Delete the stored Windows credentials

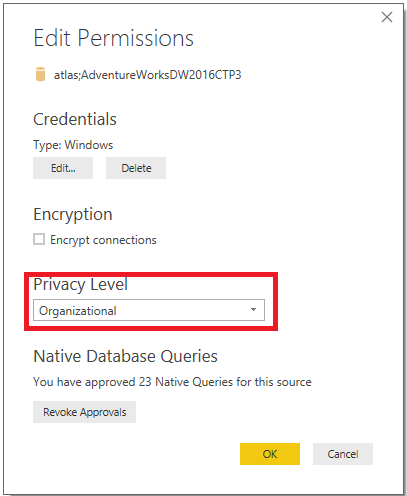pyautogui.click(x=136, y=168)
